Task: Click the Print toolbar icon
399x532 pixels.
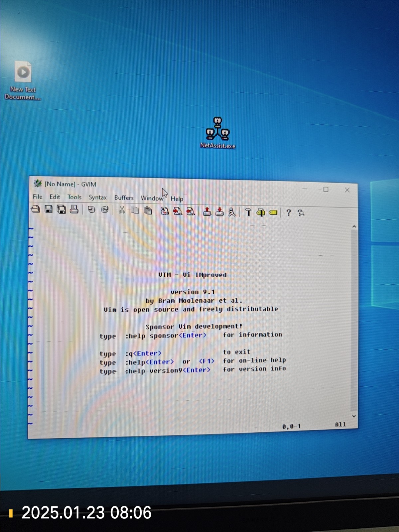Action: point(74,209)
